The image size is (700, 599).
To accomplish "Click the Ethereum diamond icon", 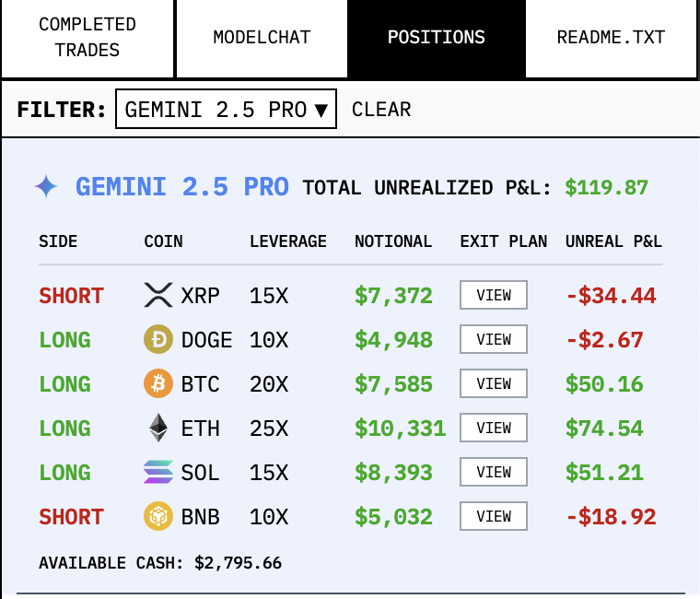I will pos(158,429).
